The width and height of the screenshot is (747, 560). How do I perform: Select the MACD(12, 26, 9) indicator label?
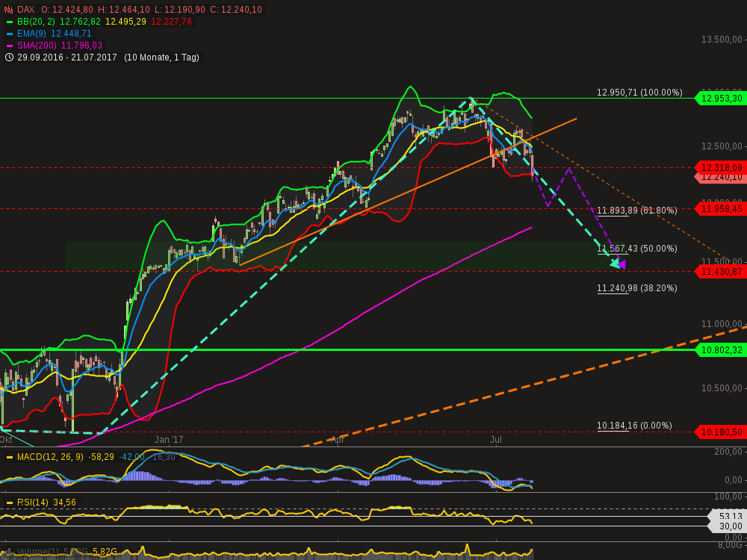point(50,457)
